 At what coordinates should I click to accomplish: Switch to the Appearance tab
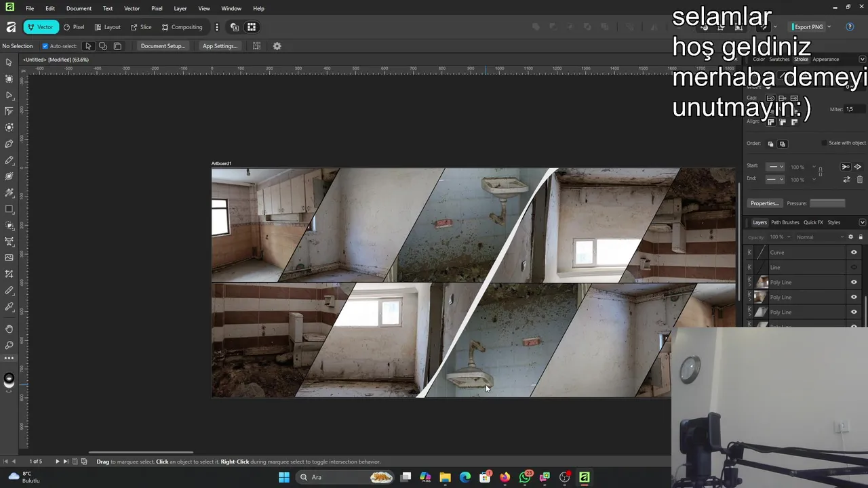[826, 60]
